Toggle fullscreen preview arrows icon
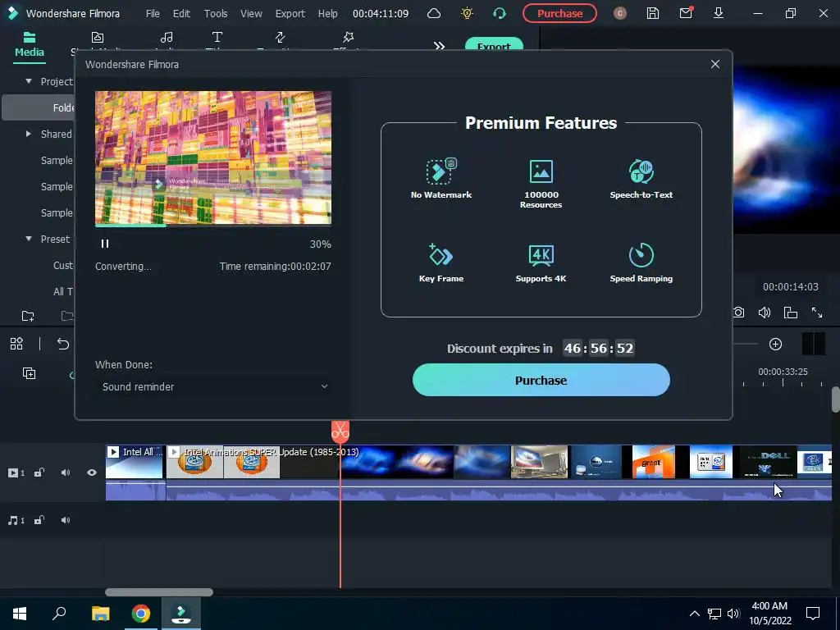This screenshot has width=840, height=630. tap(817, 313)
